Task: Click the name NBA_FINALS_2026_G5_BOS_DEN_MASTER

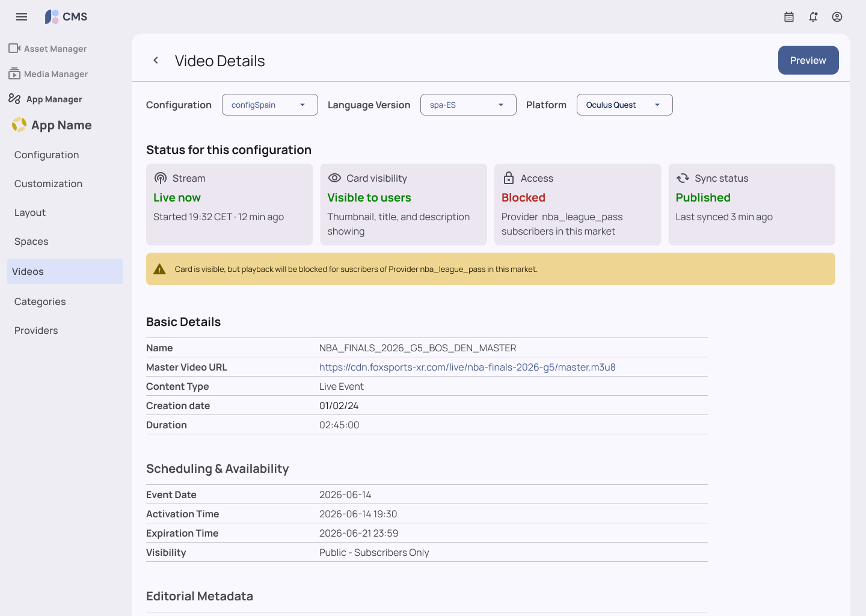Action: [418, 348]
